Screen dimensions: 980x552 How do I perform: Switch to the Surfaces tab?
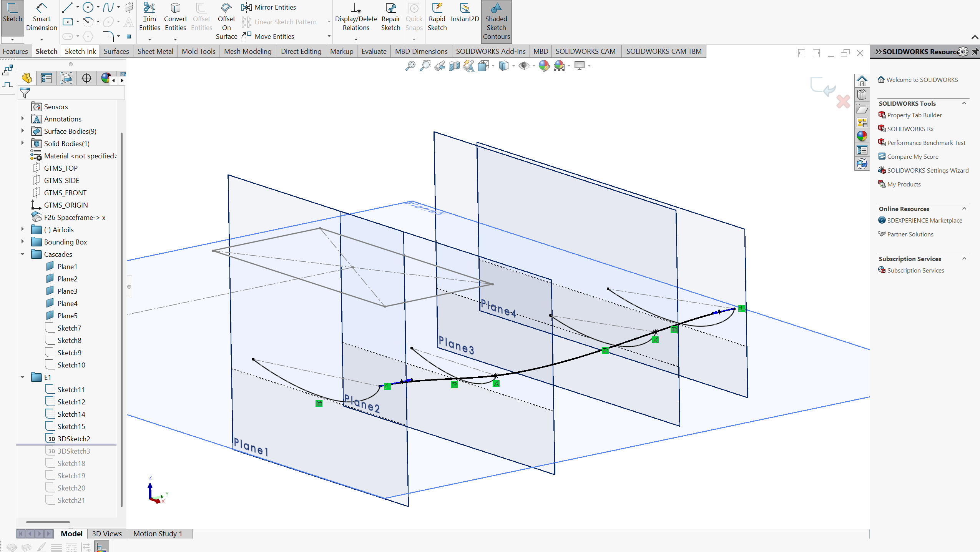(116, 52)
